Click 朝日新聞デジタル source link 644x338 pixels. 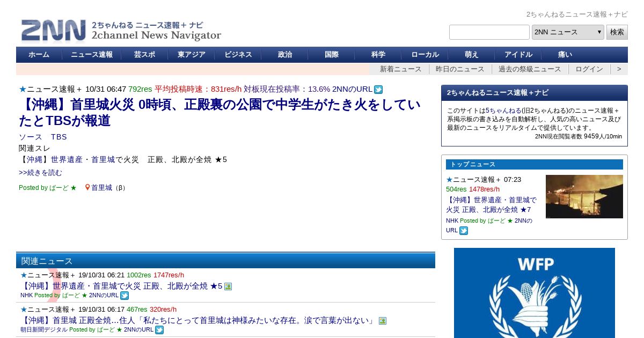point(44,329)
